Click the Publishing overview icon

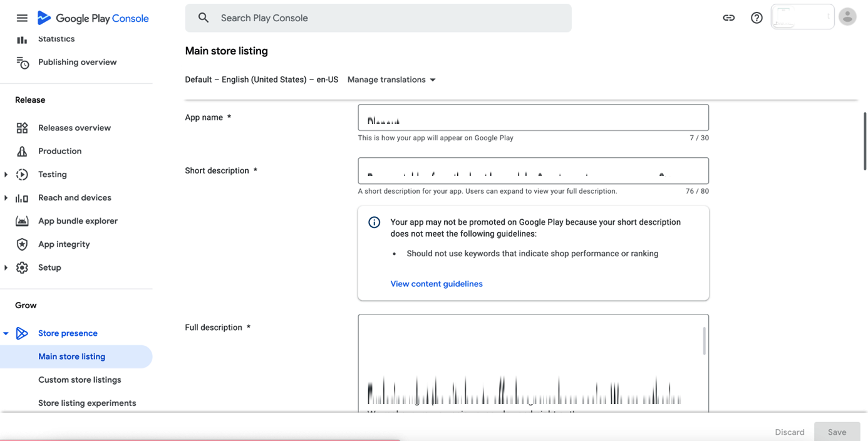pyautogui.click(x=22, y=62)
